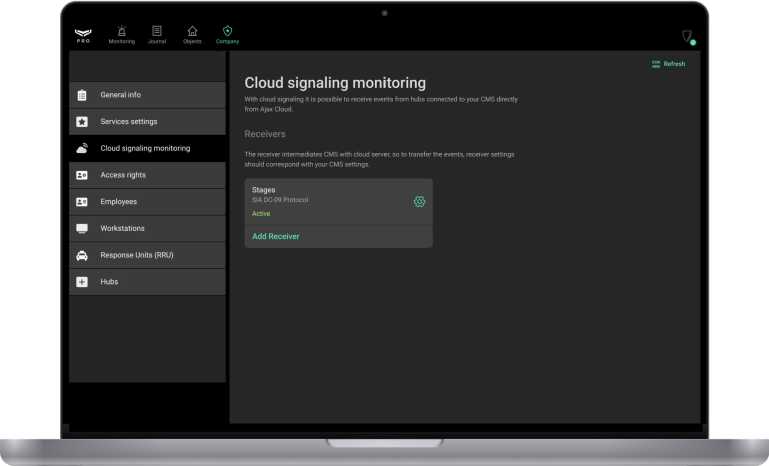Select Hubs in the sidebar
The width and height of the screenshot is (769, 466).
click(109, 282)
